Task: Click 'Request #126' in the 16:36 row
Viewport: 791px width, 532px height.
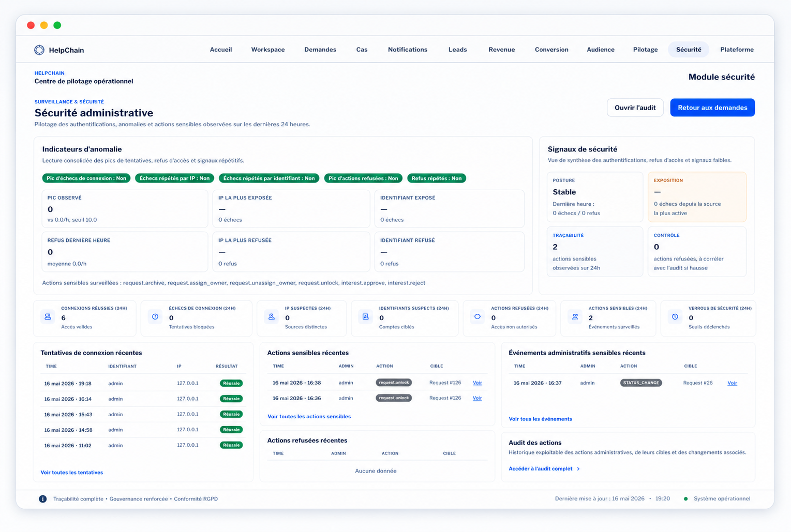Action: [445, 398]
